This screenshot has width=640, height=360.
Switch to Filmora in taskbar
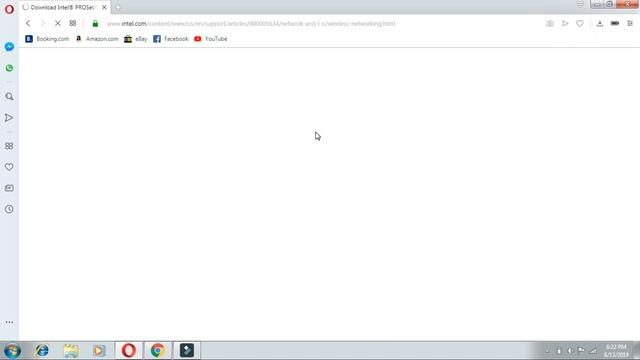click(187, 351)
